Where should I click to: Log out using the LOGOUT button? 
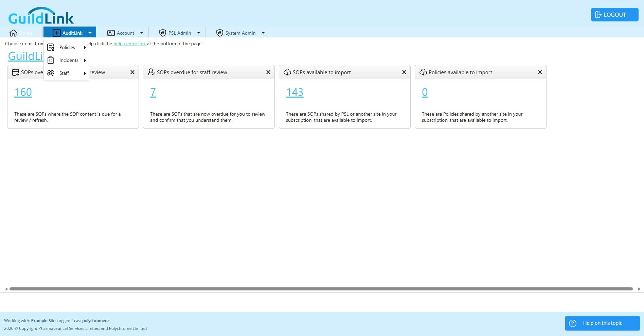click(614, 15)
